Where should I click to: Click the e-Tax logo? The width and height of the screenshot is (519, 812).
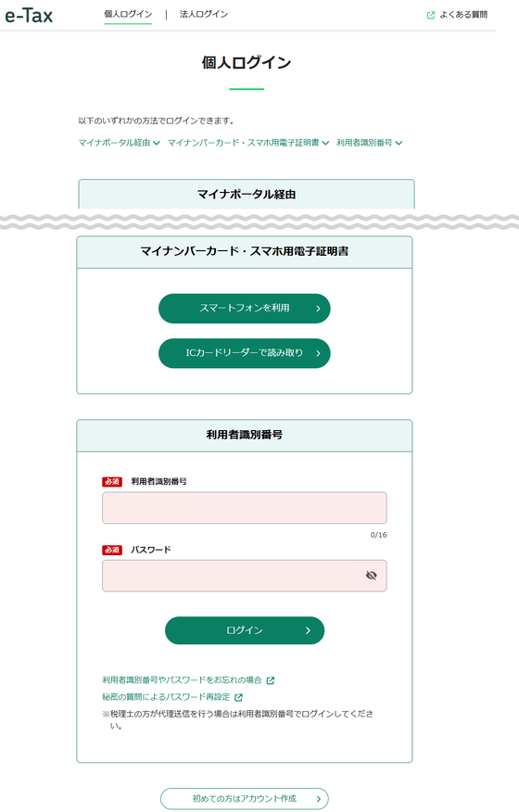(29, 15)
